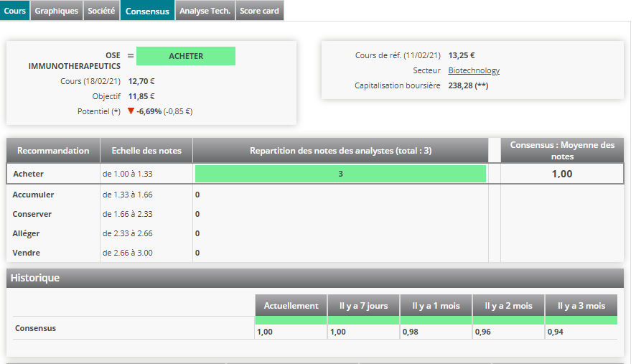Click the capitalisation value 238,28 (**)
The width and height of the screenshot is (636, 364).
pyautogui.click(x=468, y=85)
